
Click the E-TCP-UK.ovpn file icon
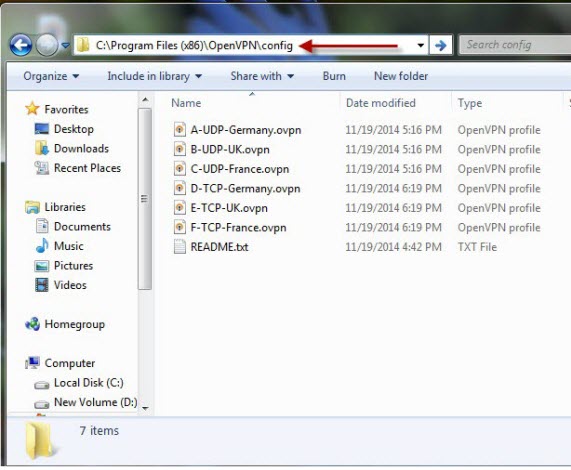(x=180, y=207)
